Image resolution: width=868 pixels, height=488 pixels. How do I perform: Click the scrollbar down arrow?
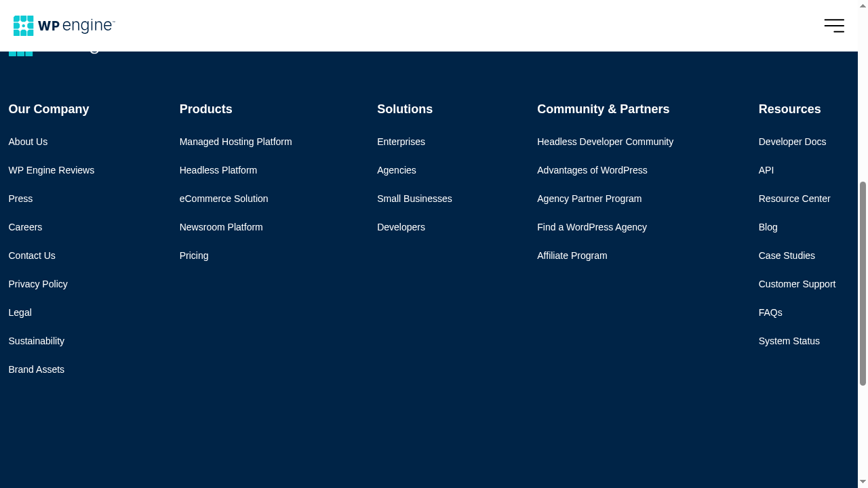(x=863, y=482)
